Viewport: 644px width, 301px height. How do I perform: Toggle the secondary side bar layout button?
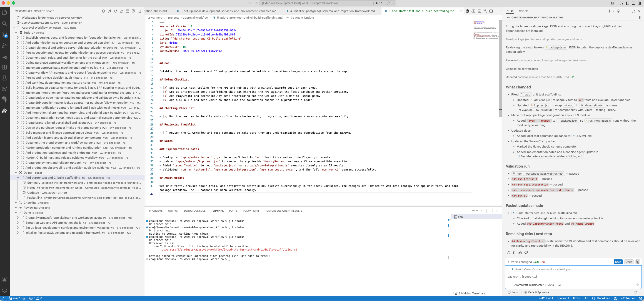(639, 3)
